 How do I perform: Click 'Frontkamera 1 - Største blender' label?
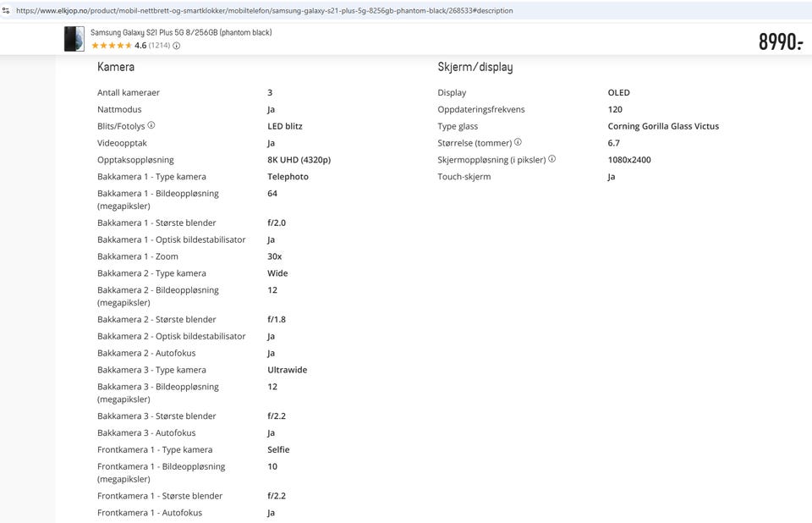click(160, 496)
